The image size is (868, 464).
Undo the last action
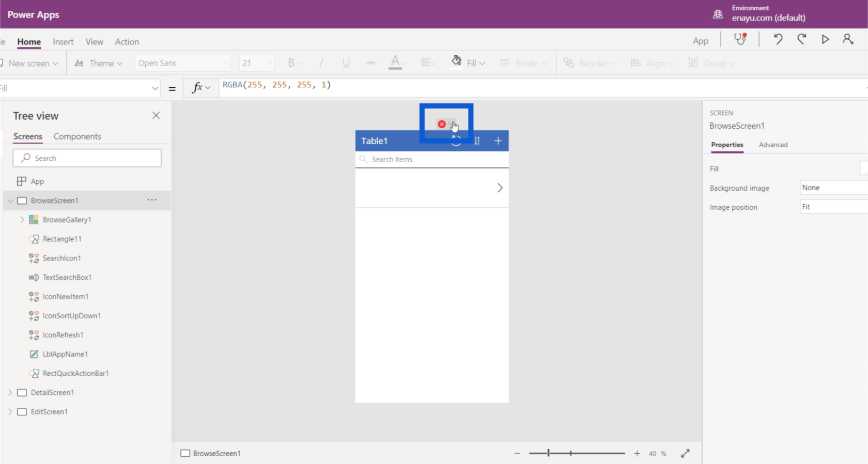coord(778,39)
